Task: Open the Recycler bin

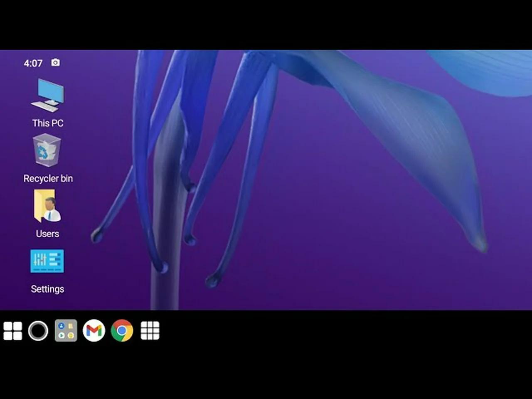Action: (x=47, y=151)
